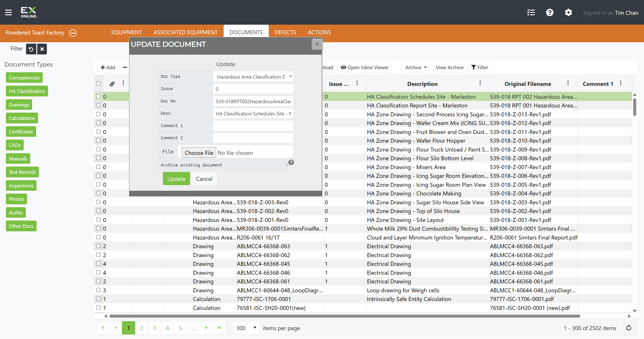Click the vertical scrollbar thumb of grid
644x339 pixels.
634,107
